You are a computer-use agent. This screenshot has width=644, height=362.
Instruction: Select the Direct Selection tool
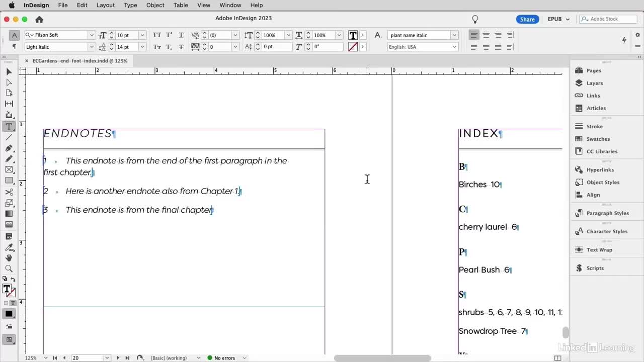pos(9,82)
